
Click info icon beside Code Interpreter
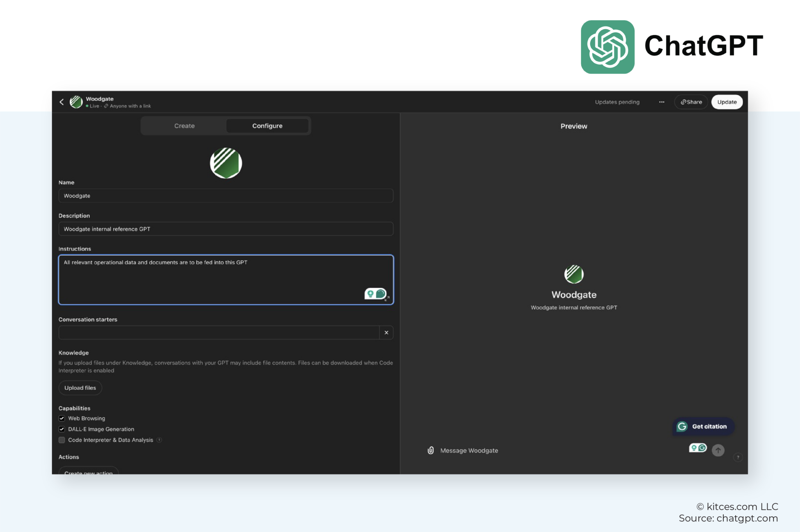pyautogui.click(x=159, y=440)
